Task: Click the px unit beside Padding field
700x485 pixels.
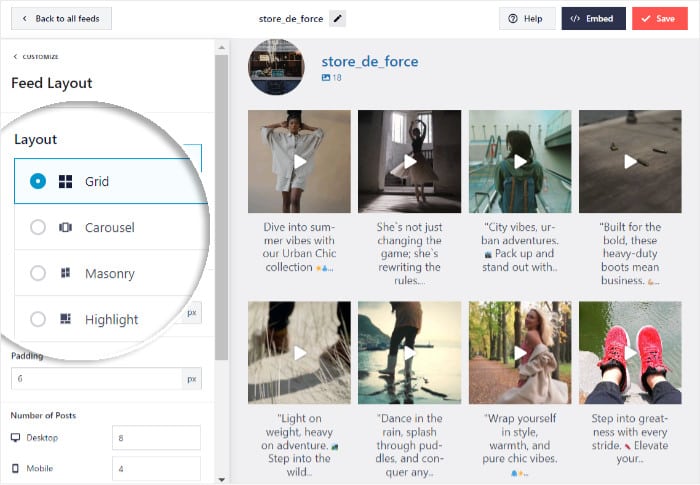Action: pos(192,379)
